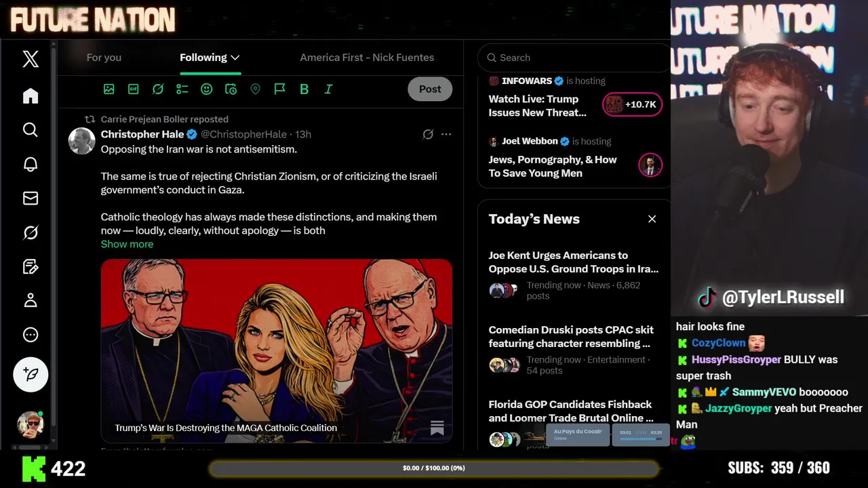
Task: Add media image icon in composer
Action: tap(108, 89)
